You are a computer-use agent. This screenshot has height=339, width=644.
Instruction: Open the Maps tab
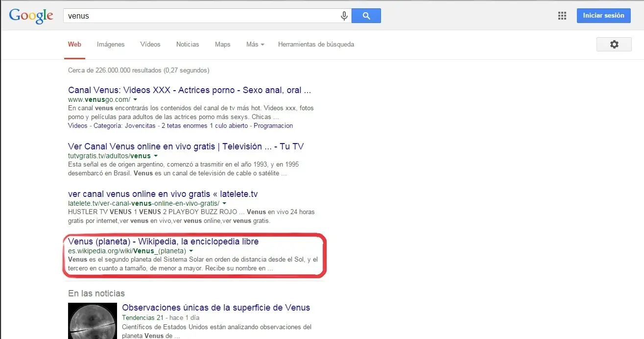pos(222,44)
